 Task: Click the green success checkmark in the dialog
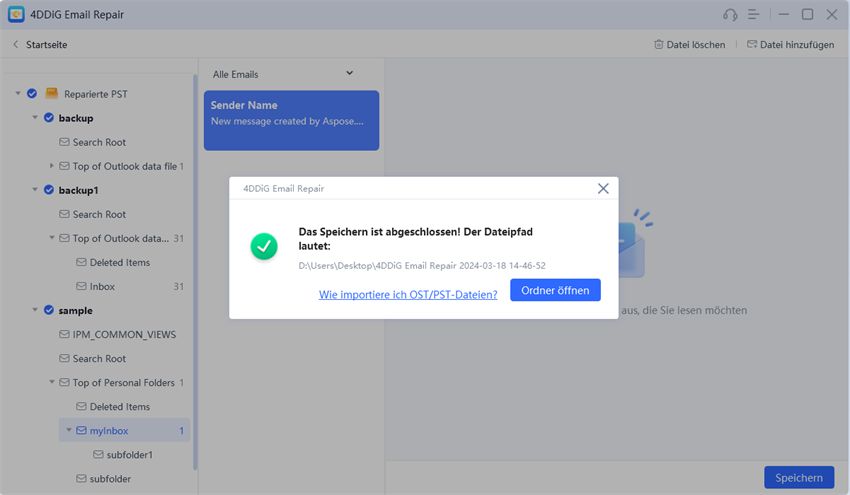(264, 246)
